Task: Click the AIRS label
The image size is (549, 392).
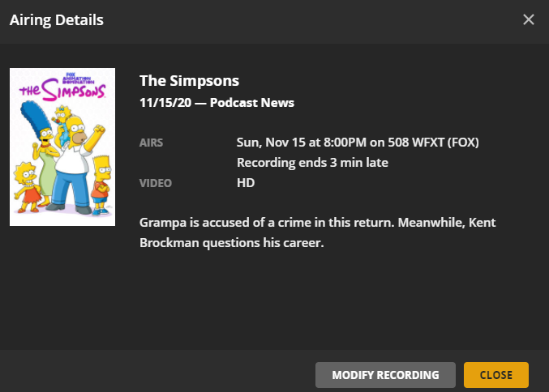Action: tap(151, 143)
